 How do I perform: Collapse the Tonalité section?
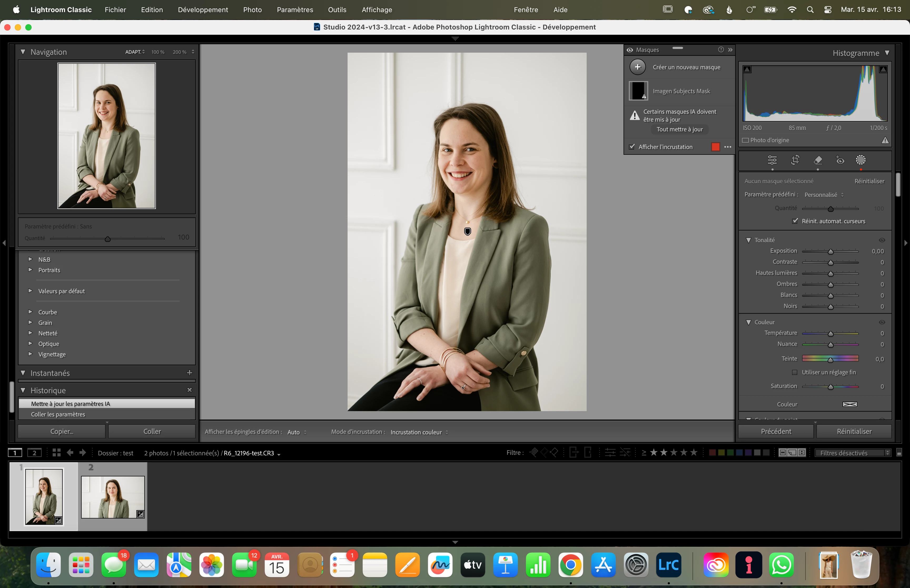click(x=749, y=240)
